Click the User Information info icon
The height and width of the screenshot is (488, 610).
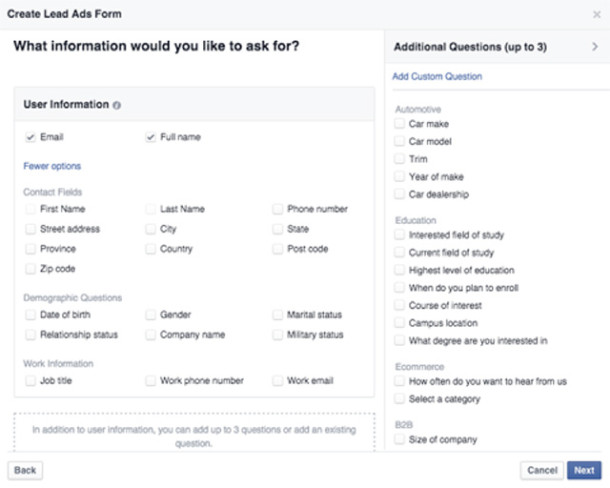click(117, 105)
